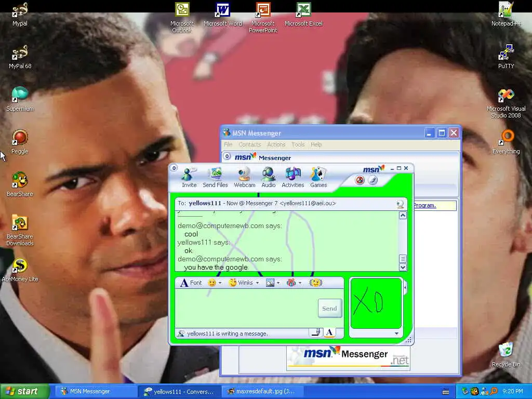Click the Microsoft Visual Studio 2008 icon
This screenshot has width=532, height=399.
click(506, 103)
